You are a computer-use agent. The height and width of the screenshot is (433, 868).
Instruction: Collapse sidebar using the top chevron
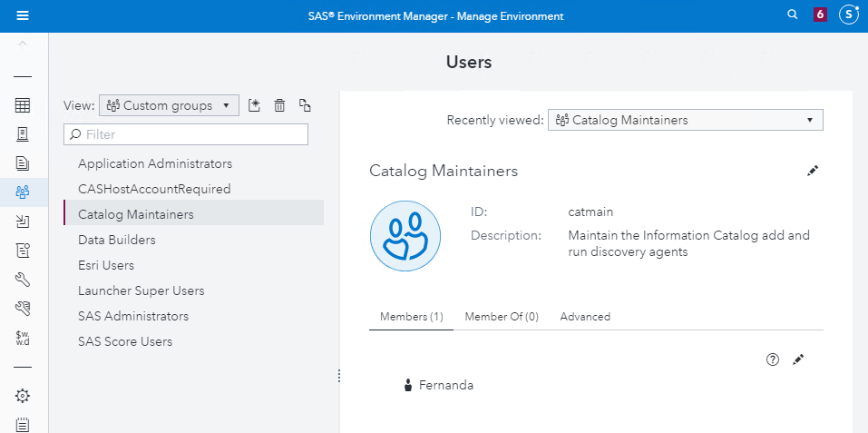click(x=23, y=44)
